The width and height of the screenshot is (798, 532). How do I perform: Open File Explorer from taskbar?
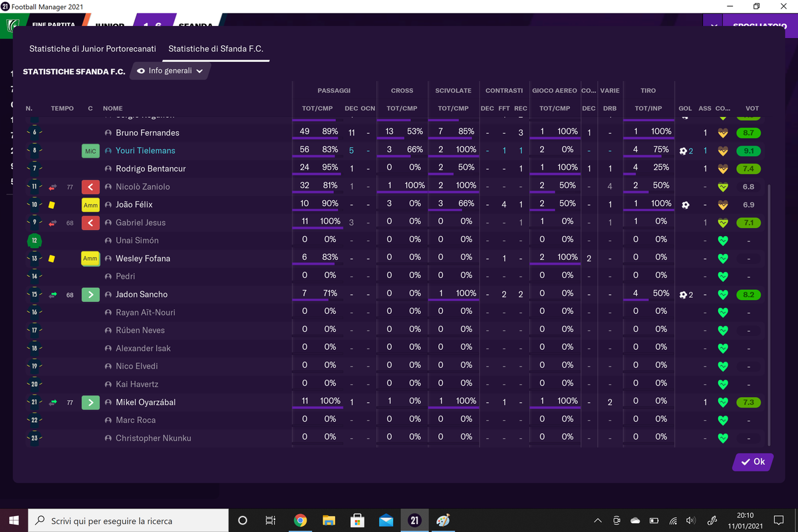[329, 521]
